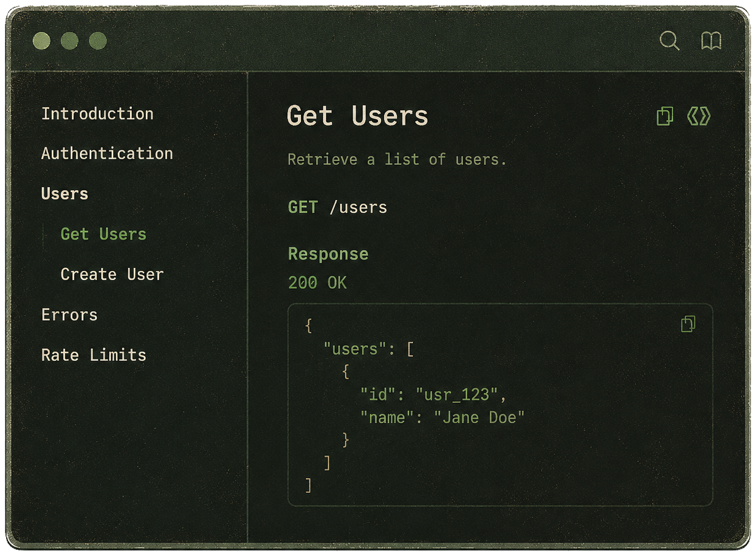The width and height of the screenshot is (756, 556).
Task: Collapse the Users sidebar section
Action: coord(64,194)
